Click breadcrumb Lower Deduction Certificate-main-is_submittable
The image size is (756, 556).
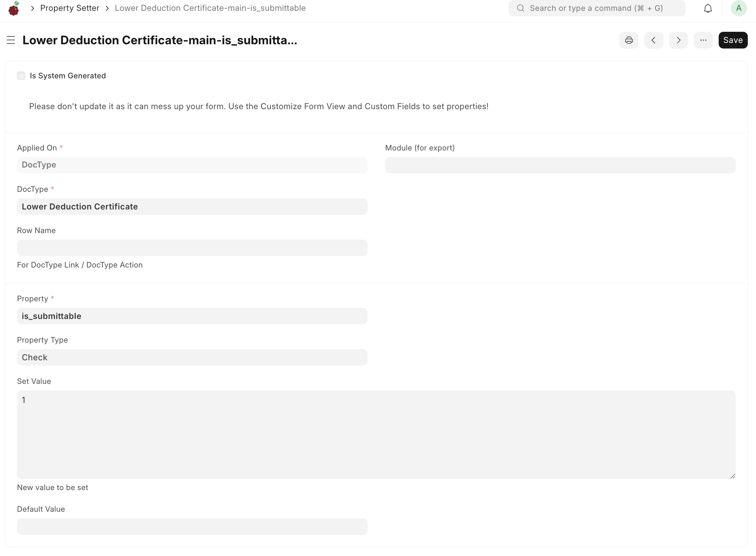coord(210,8)
